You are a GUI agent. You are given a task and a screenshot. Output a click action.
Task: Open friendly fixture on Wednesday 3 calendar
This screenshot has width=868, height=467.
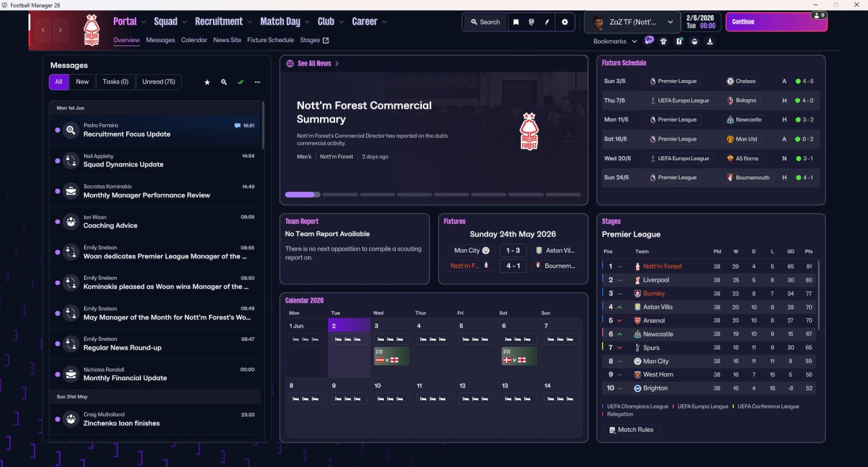click(x=391, y=356)
